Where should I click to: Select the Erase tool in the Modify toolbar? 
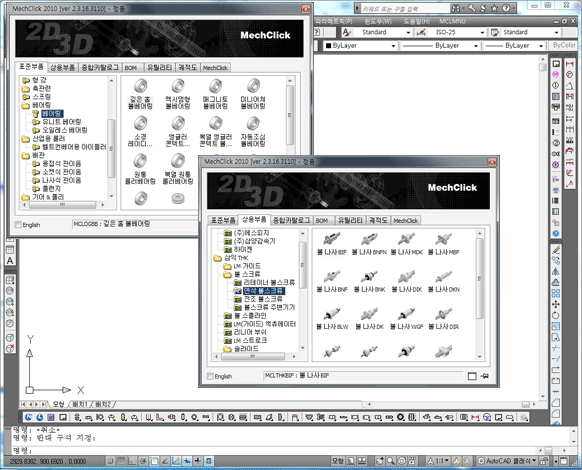556,250
